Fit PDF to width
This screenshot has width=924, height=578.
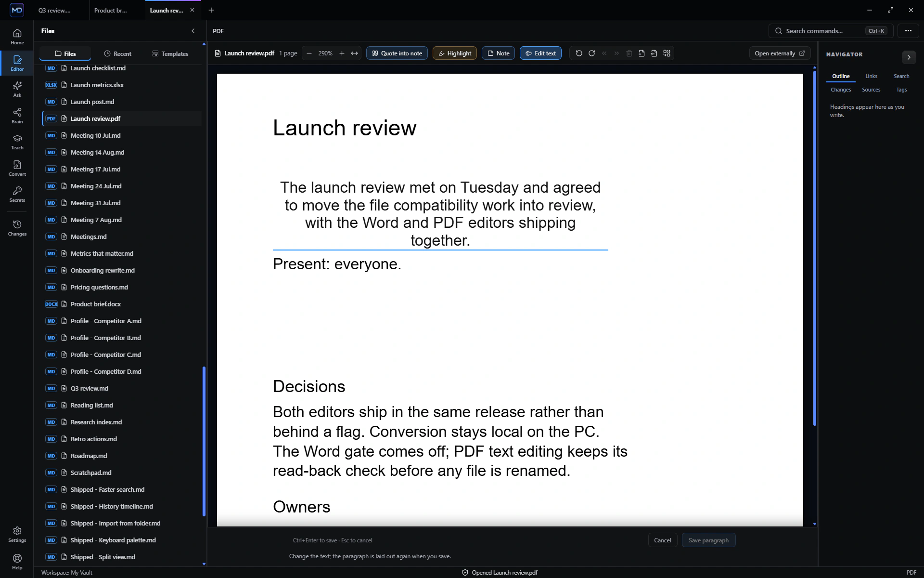pos(355,53)
